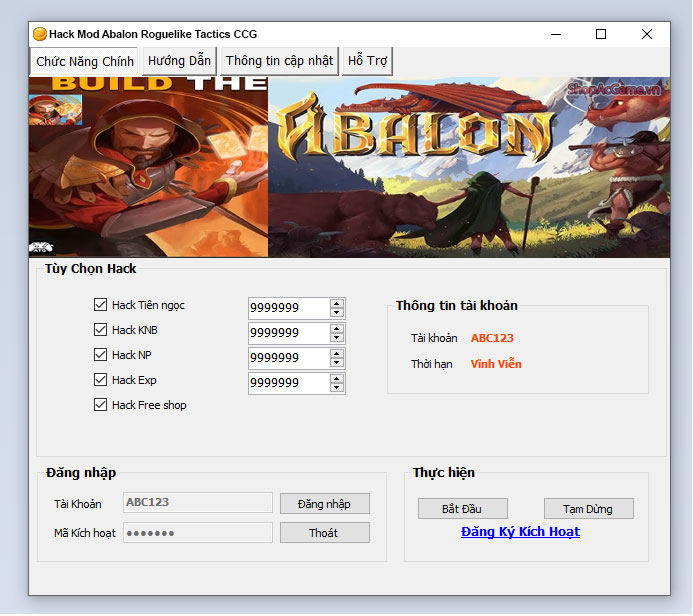The image size is (693, 616).
Task: Increase the Hack Tiên ngọc value with up arrow
Action: pyautogui.click(x=337, y=304)
